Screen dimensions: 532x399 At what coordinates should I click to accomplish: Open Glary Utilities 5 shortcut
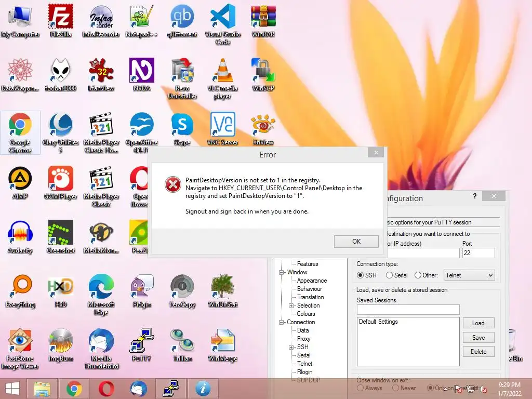coord(60,132)
